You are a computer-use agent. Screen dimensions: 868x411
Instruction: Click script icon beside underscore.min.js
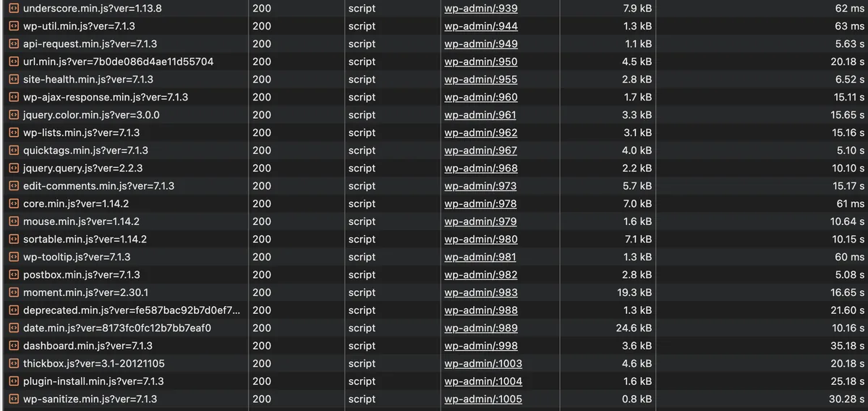(13, 9)
